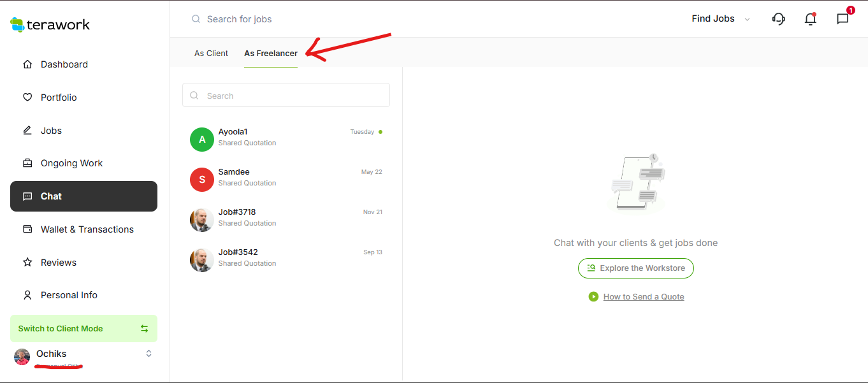Select the As Freelancer tab
This screenshot has height=383, width=868.
coord(271,54)
